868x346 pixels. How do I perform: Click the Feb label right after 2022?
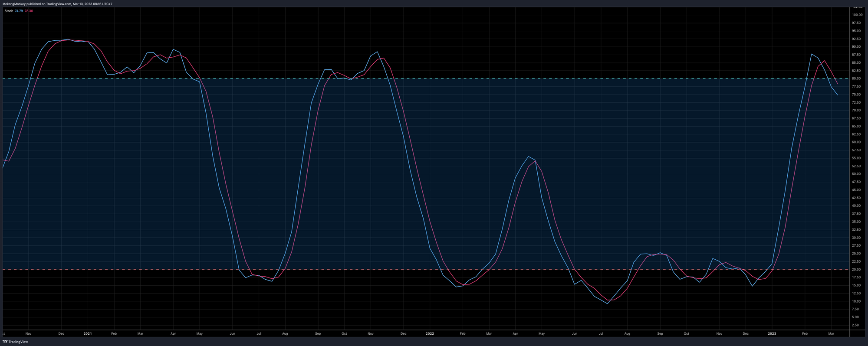click(x=463, y=334)
